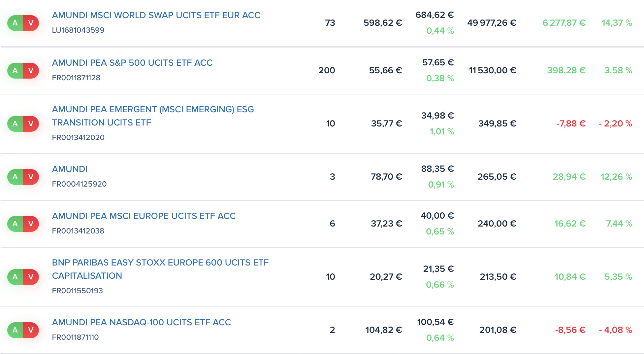Click V sell button for PEA MSCI Europe
644x354 pixels.
[x=31, y=224]
